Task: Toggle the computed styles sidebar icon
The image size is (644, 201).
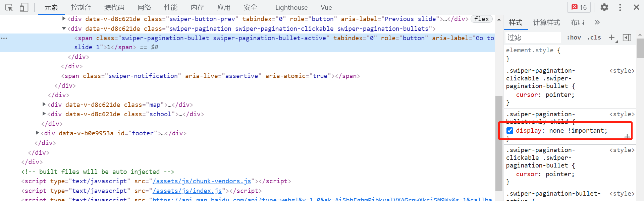Action: coord(627,38)
